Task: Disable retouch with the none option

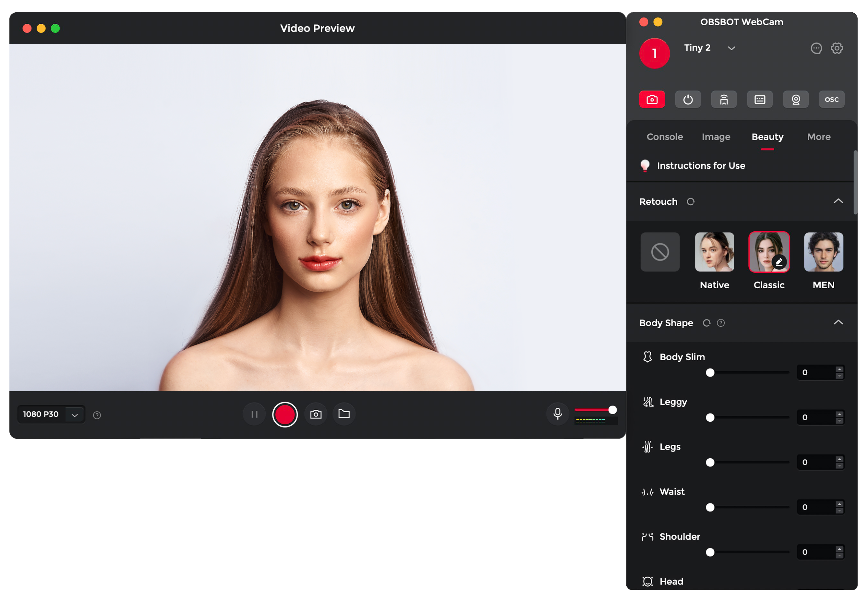Action: click(x=660, y=252)
